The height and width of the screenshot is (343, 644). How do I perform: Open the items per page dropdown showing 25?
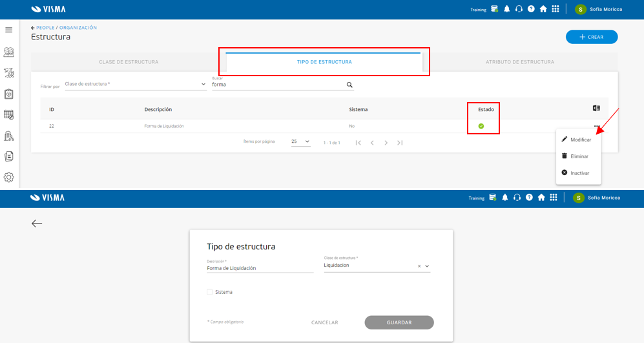coord(300,141)
